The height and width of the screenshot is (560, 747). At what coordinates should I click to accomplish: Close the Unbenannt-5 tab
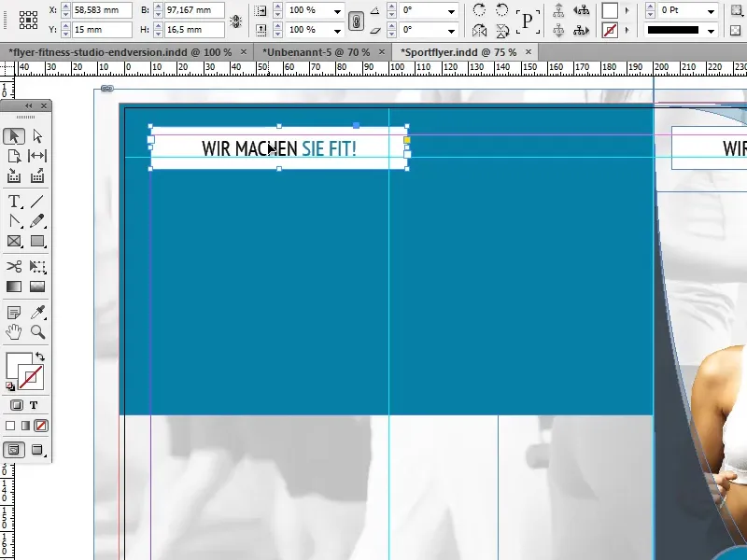click(x=382, y=52)
